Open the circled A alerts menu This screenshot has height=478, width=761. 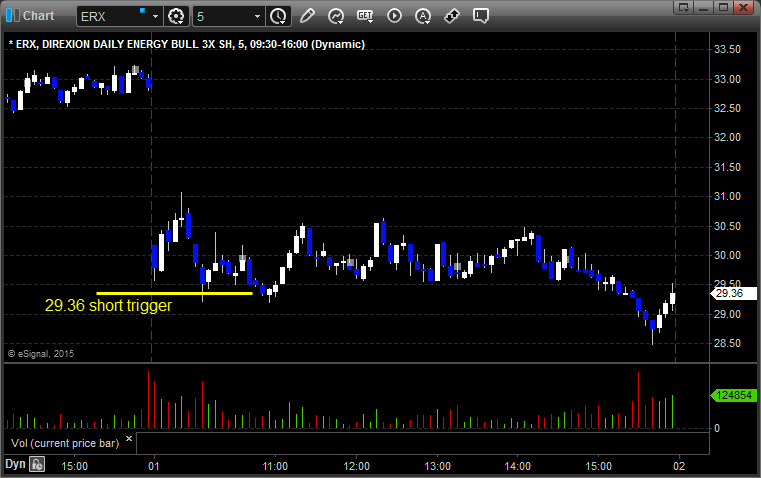tap(423, 16)
